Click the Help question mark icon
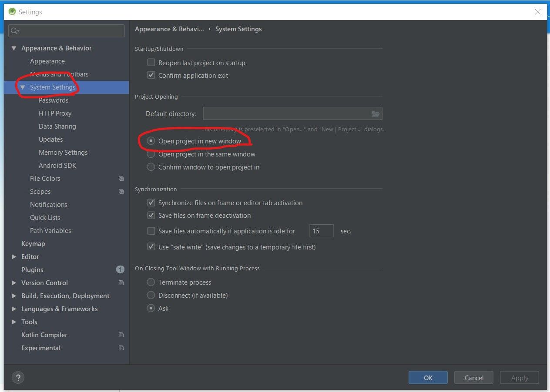Screen dimensions: 550x392 [18, 377]
